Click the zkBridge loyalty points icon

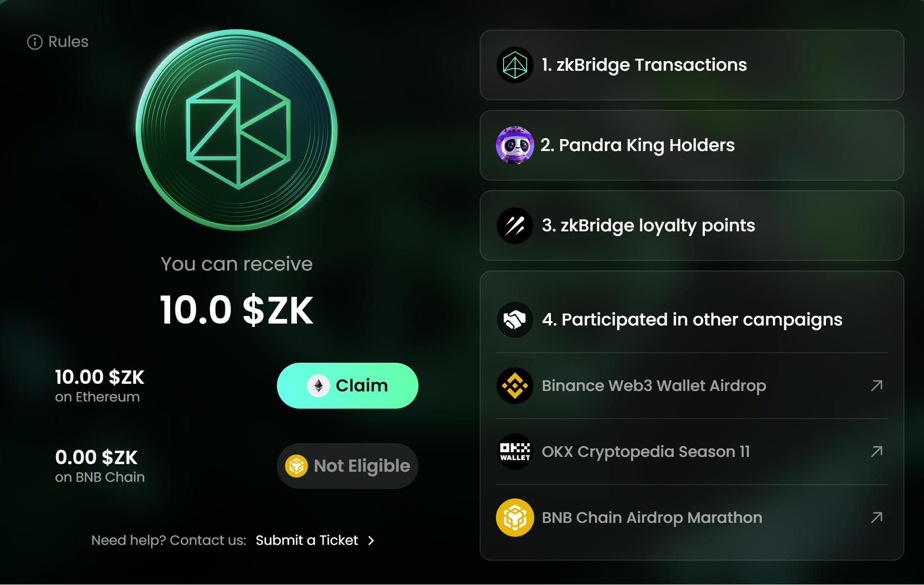click(515, 226)
